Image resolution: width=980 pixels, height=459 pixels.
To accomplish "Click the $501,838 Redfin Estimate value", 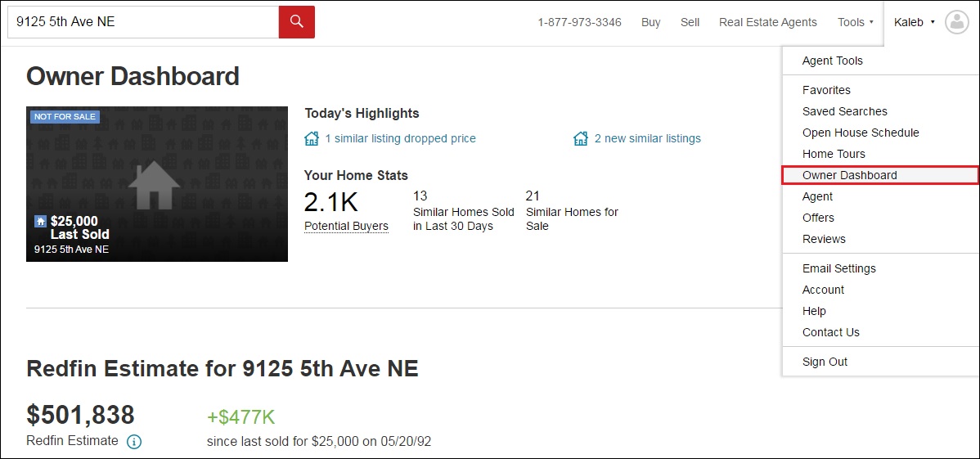I will click(81, 415).
